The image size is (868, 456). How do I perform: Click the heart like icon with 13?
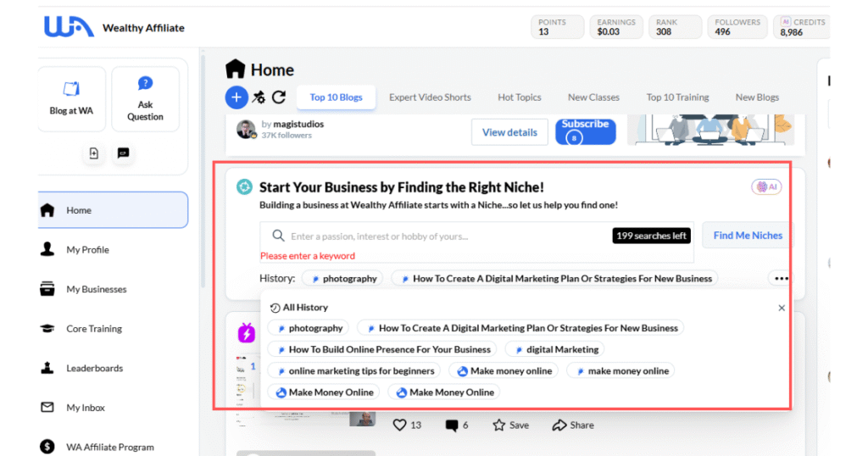point(400,425)
